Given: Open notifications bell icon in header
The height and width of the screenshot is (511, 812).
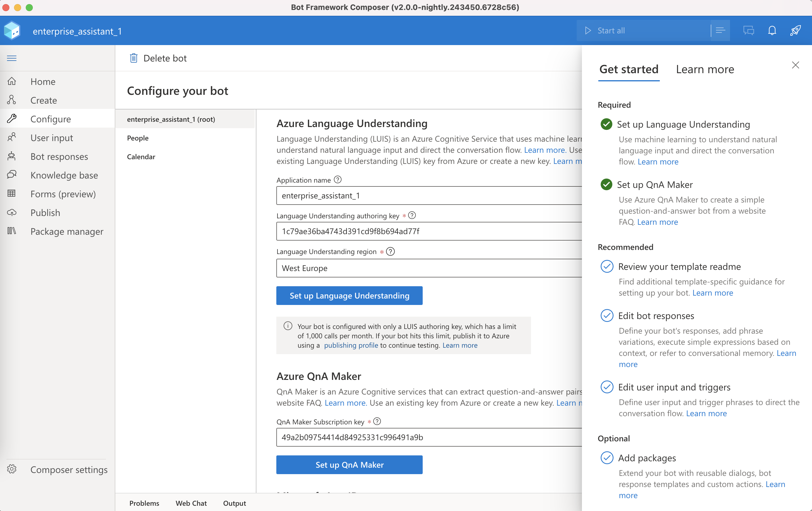Looking at the screenshot, I should [x=772, y=31].
